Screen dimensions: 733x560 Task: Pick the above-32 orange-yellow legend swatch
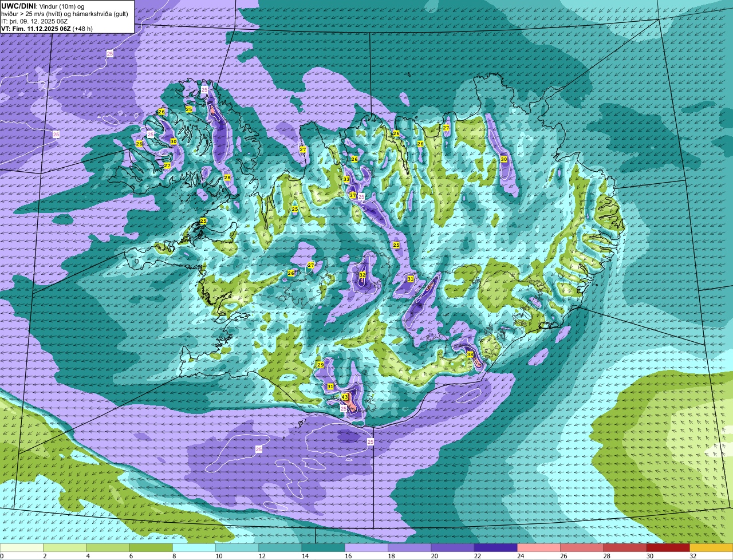[711, 547]
